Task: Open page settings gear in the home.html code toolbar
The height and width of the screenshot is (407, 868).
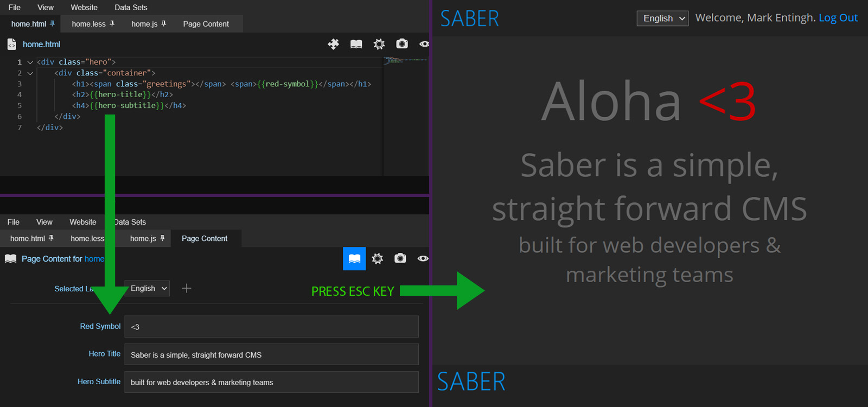Action: 379,44
